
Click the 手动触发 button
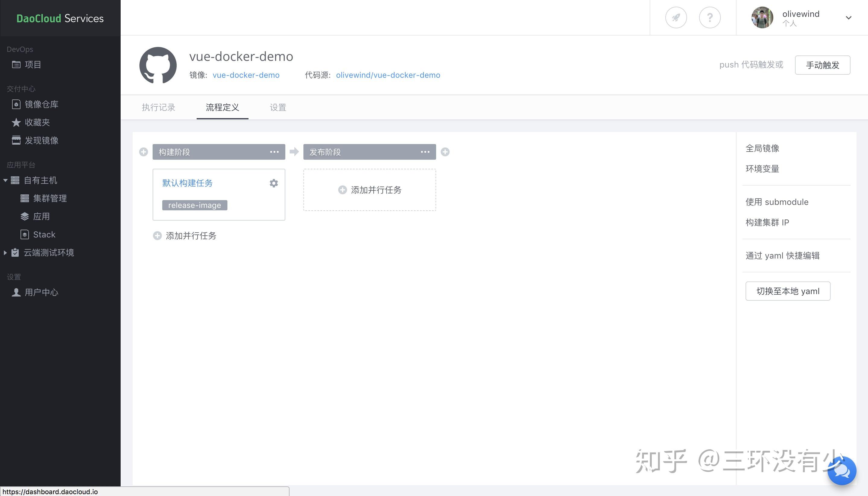[x=822, y=65]
